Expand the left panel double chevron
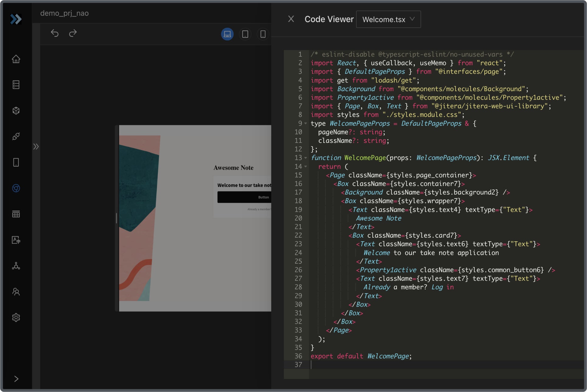The image size is (587, 392). pyautogui.click(x=36, y=147)
